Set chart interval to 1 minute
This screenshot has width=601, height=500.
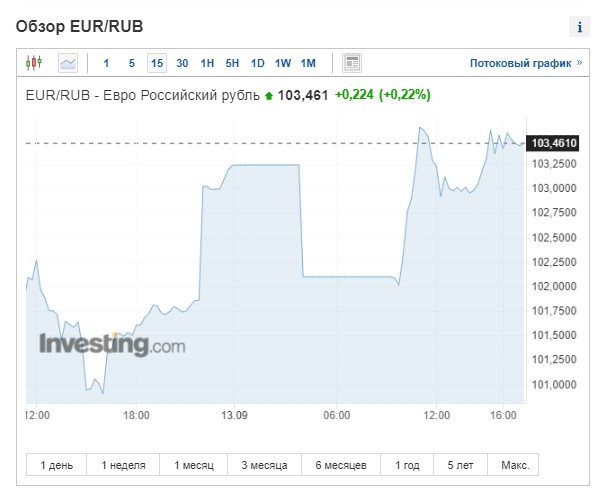pyautogui.click(x=106, y=63)
